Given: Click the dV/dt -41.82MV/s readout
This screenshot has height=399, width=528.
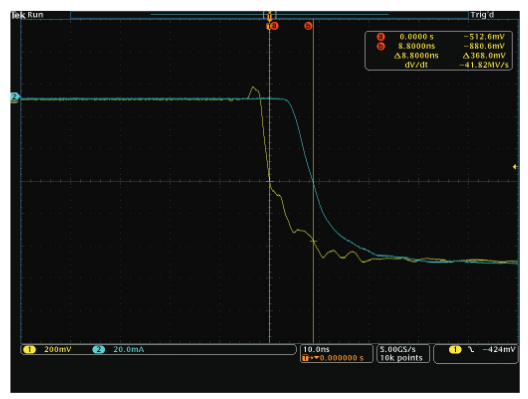Looking at the screenshot, I should (x=484, y=65).
